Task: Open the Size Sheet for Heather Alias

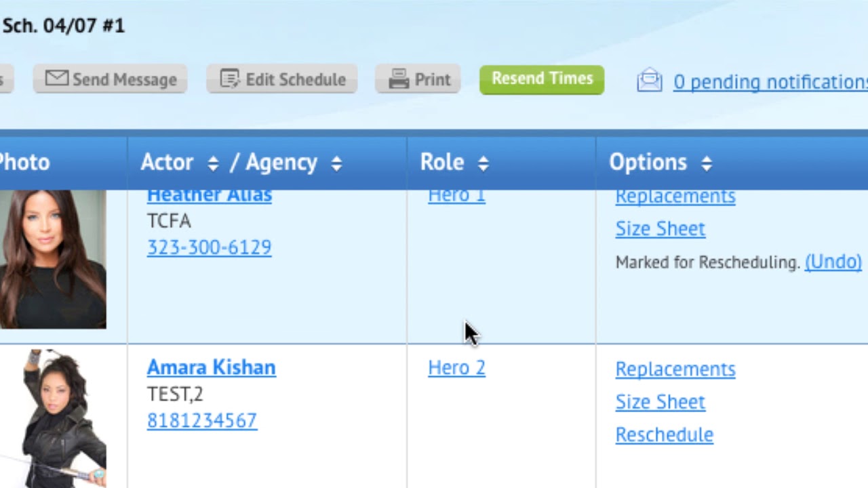Action: tap(660, 229)
